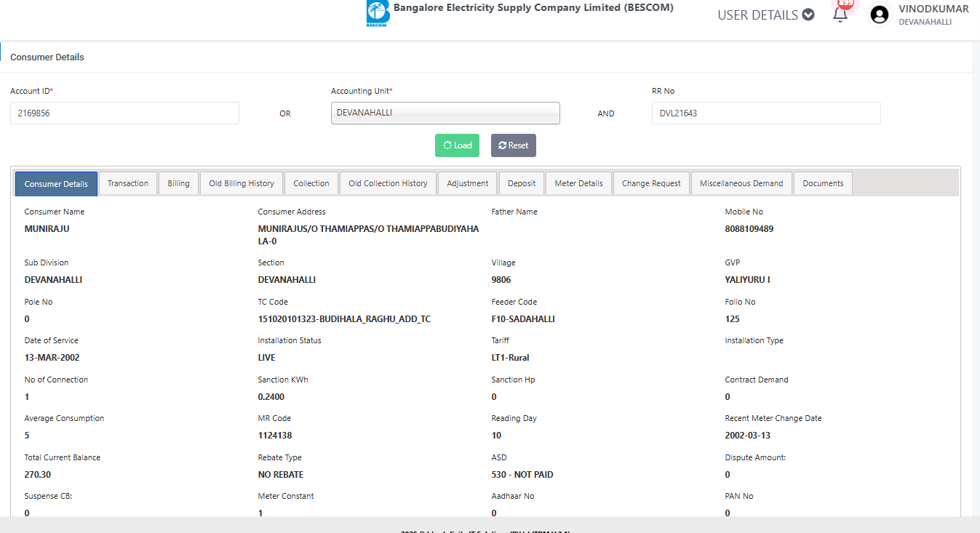Click the BESCOM logo icon
980x533 pixels.
pyautogui.click(x=378, y=14)
